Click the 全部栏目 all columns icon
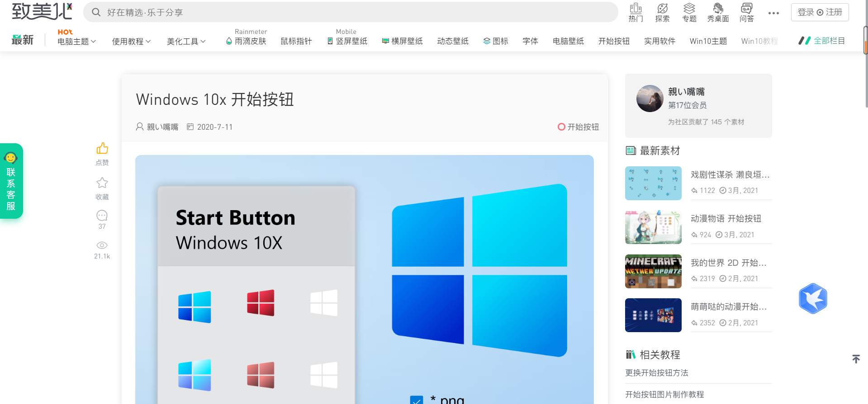This screenshot has width=868, height=404. [804, 41]
